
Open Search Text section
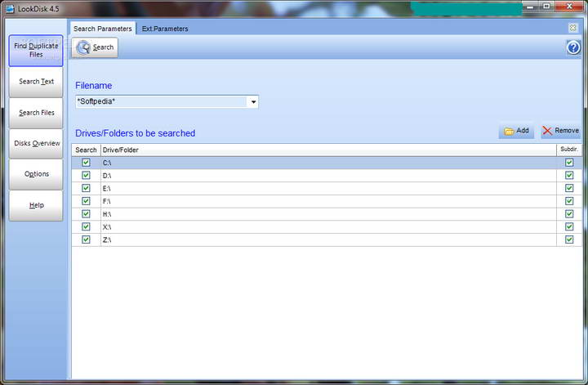pos(36,82)
